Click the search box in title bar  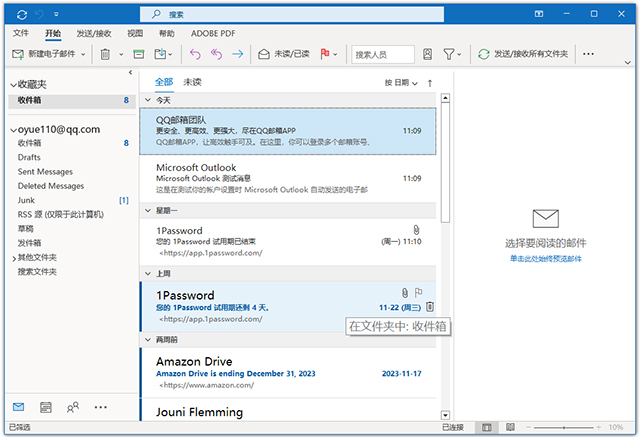(x=292, y=15)
